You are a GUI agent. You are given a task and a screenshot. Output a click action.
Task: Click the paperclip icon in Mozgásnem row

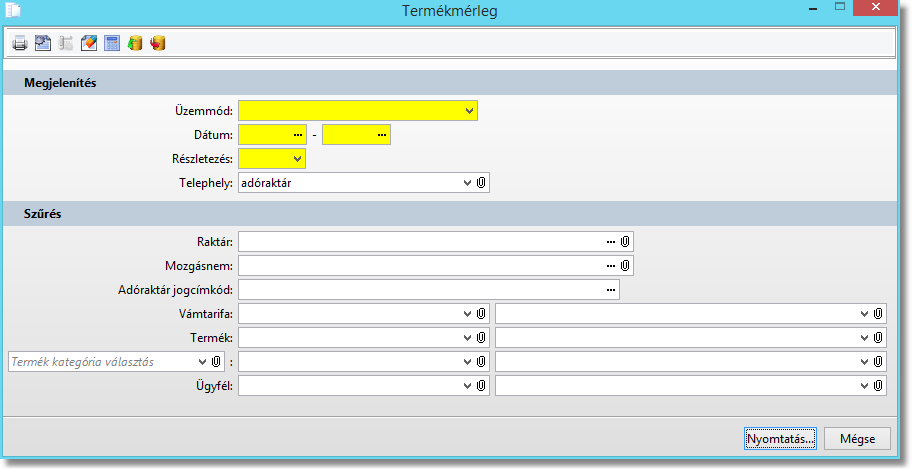625,266
